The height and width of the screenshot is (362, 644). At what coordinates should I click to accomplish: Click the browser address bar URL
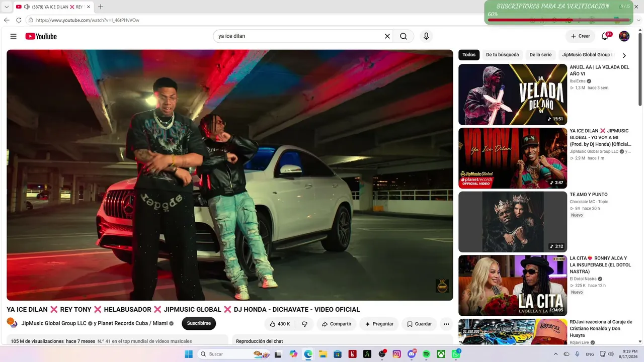click(88, 20)
